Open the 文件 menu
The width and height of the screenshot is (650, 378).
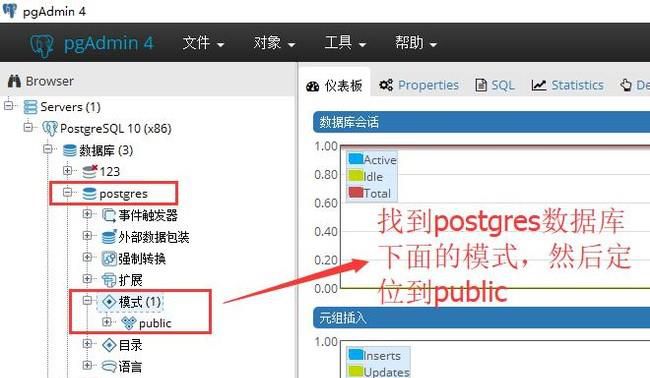point(203,43)
